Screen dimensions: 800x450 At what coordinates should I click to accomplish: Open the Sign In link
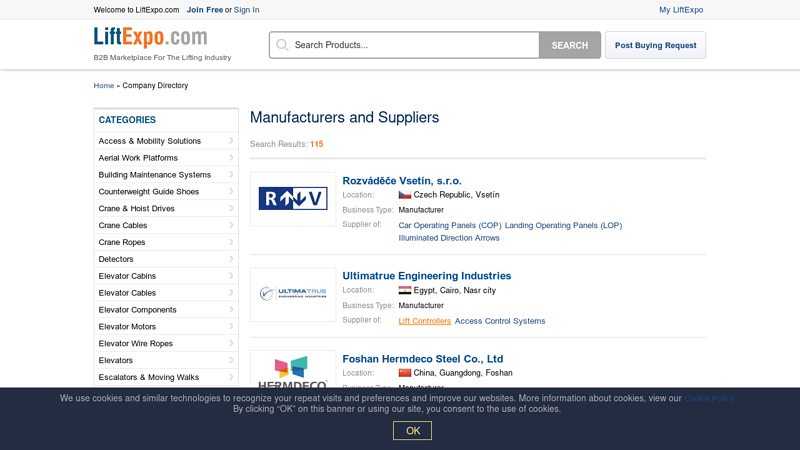click(x=246, y=10)
